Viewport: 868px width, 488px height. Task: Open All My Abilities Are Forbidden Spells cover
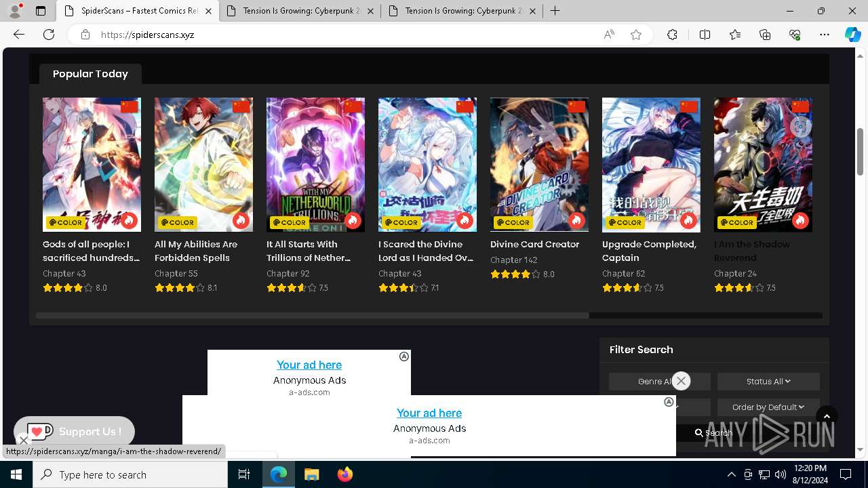(x=203, y=165)
